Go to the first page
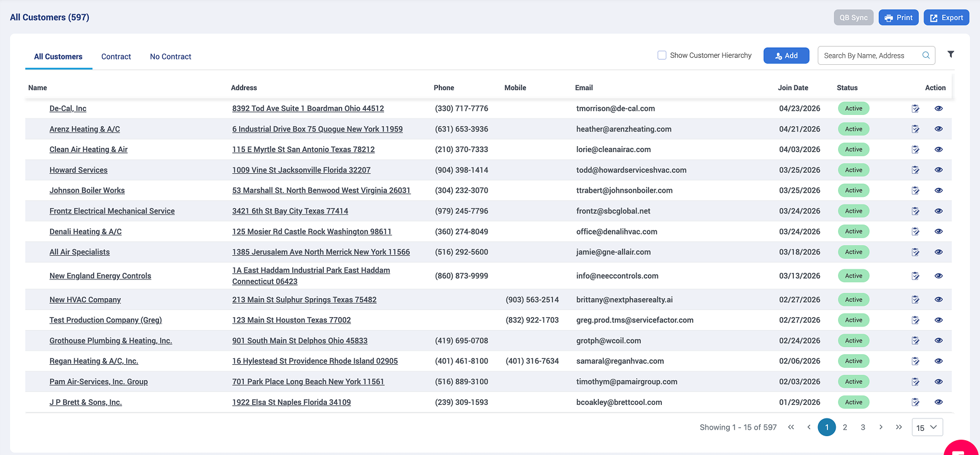980x455 pixels. [x=791, y=427]
